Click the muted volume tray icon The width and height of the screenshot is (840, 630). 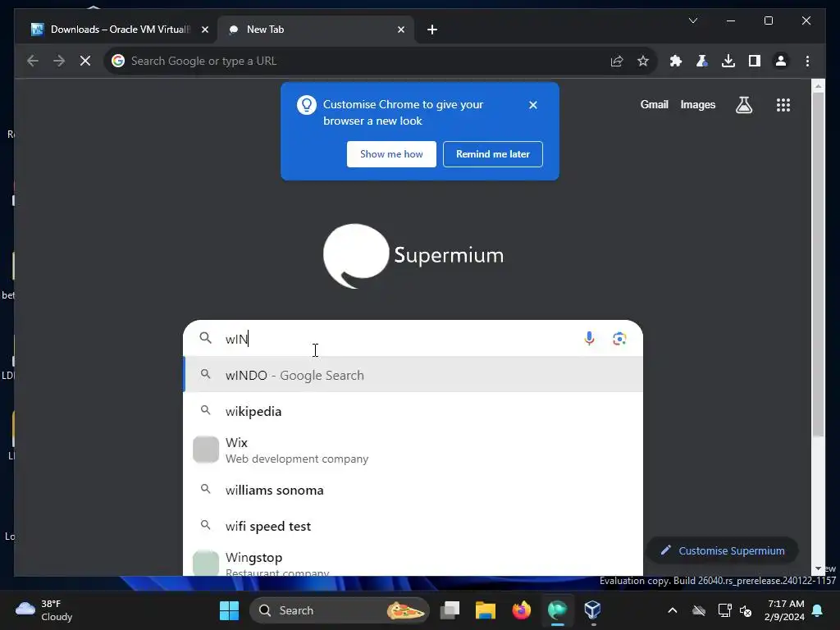coord(745,610)
